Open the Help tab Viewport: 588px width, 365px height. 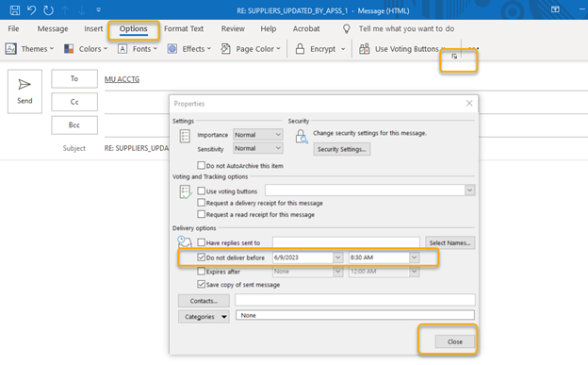269,28
